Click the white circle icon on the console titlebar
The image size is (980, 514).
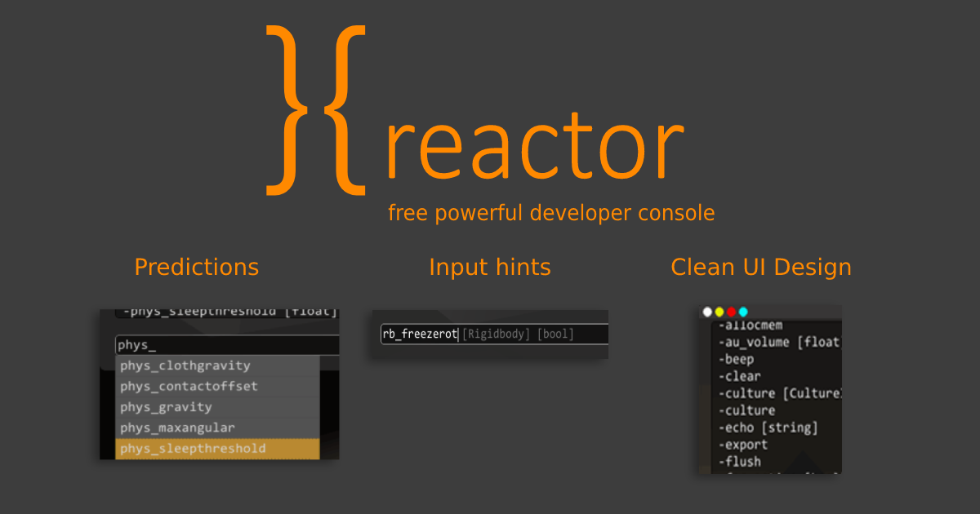click(x=707, y=312)
